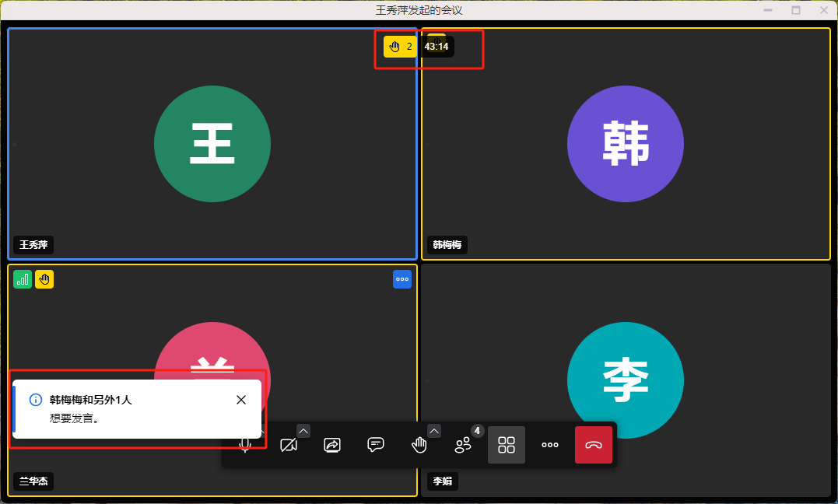This screenshot has width=838, height=504.
Task: Open the participants list showing 4
Action: pyautogui.click(x=463, y=445)
